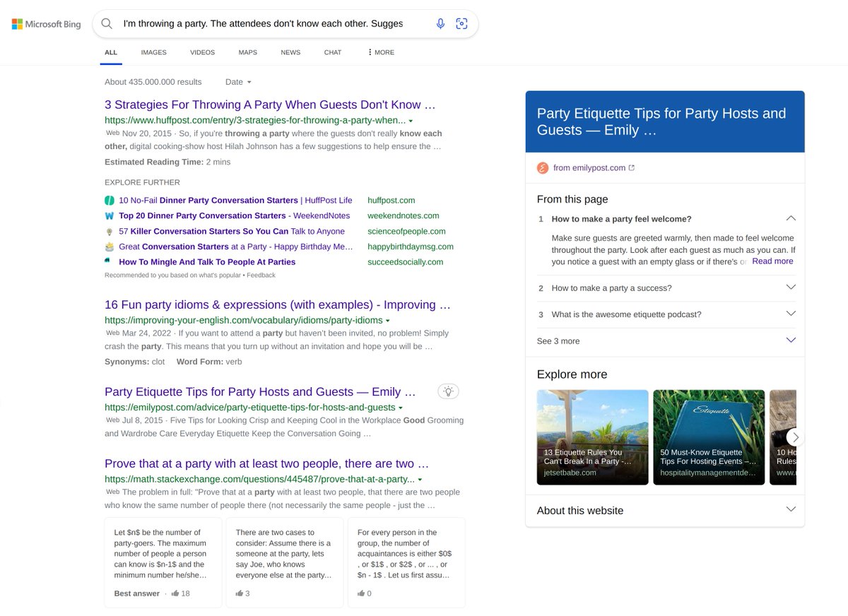
Task: Switch to the MAPS tab
Action: tap(247, 52)
